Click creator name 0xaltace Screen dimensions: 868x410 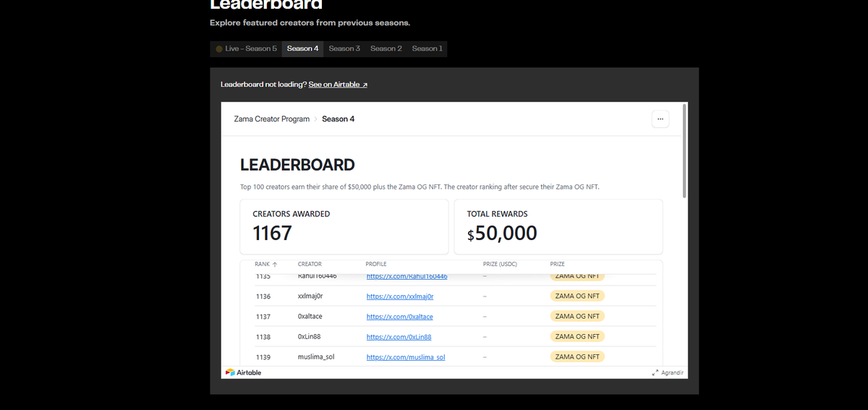311,317
